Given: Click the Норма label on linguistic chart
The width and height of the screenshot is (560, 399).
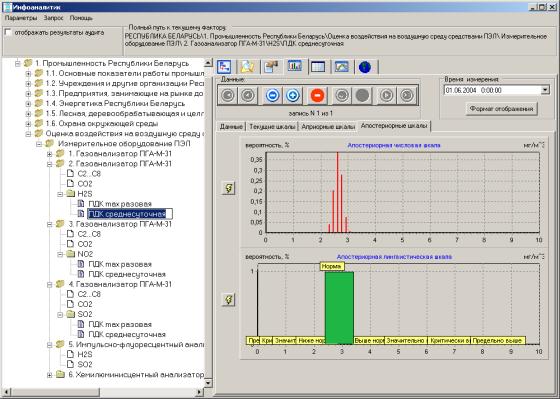Looking at the screenshot, I should (332, 266).
